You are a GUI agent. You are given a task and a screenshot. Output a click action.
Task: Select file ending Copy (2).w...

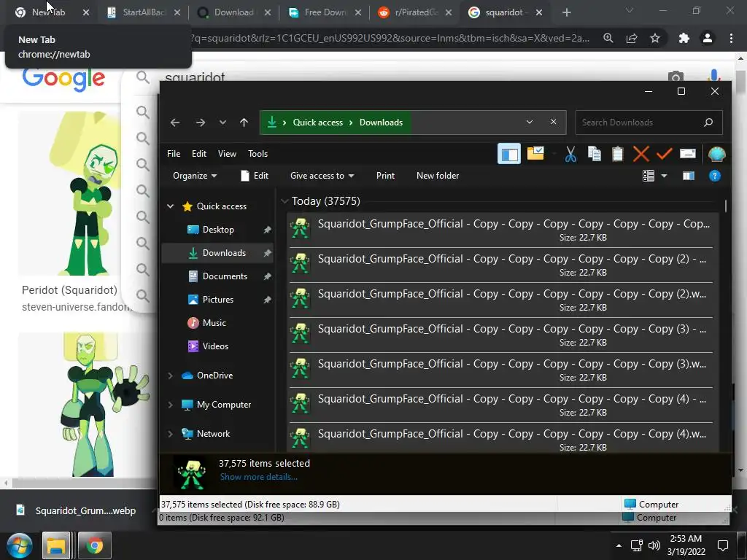pos(500,300)
